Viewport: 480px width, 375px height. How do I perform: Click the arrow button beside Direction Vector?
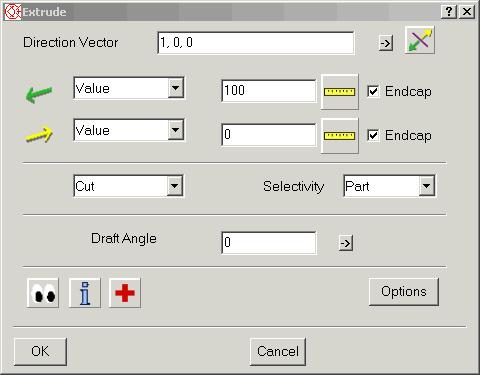click(386, 43)
